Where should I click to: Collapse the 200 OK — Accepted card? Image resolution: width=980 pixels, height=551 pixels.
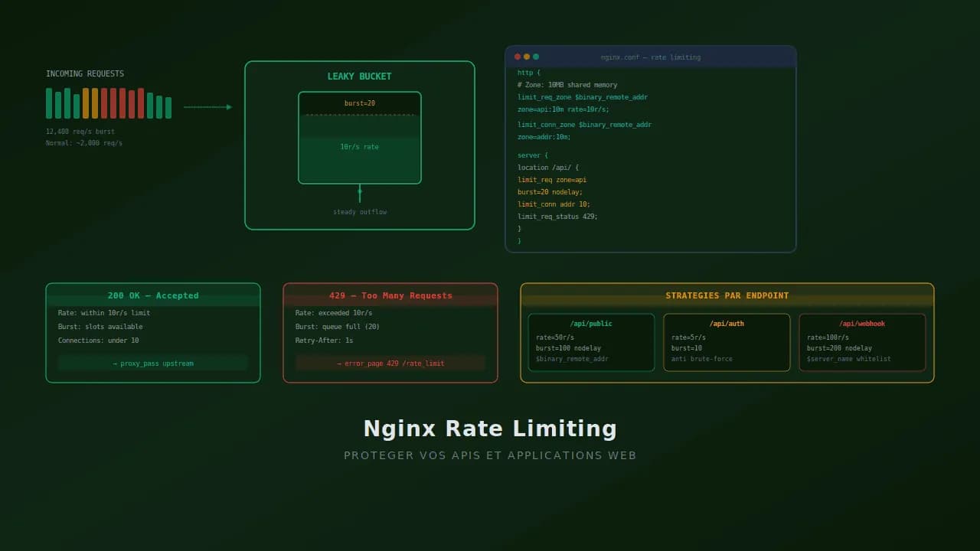(x=152, y=295)
